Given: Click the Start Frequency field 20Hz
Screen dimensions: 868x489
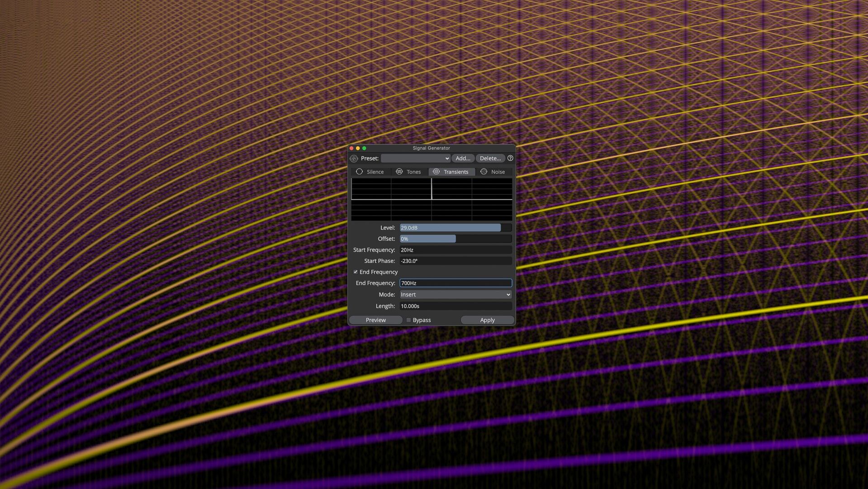Looking at the screenshot, I should click(455, 250).
